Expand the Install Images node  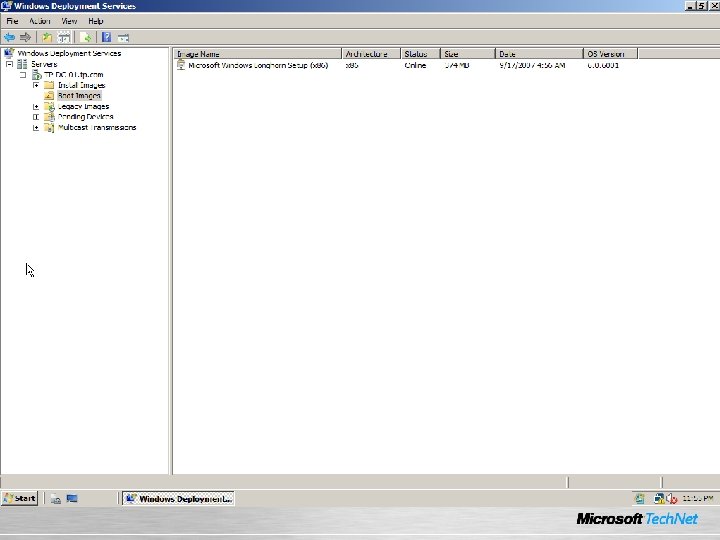click(36, 85)
